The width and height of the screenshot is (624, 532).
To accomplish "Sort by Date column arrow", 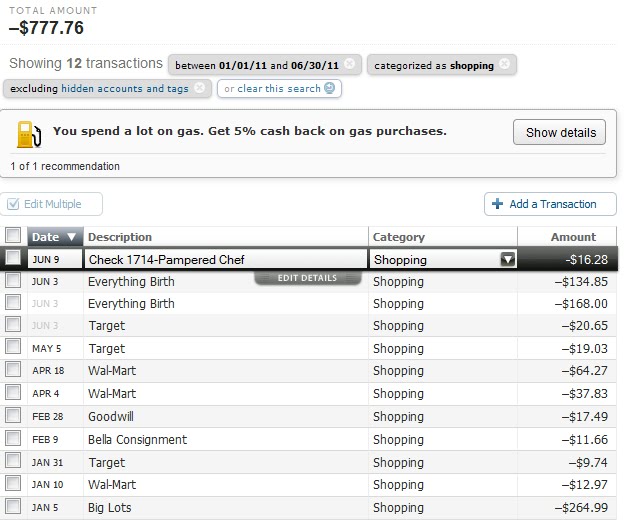I will 72,237.
